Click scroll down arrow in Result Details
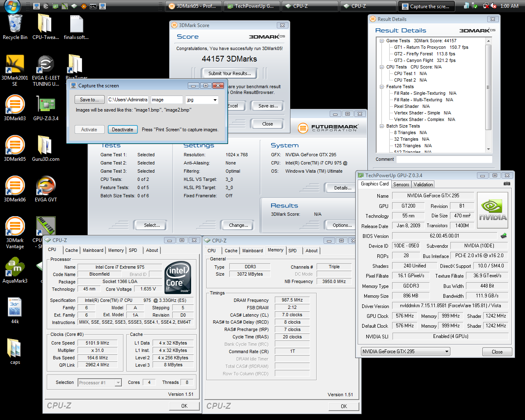This screenshot has height=420, width=525. tap(488, 149)
